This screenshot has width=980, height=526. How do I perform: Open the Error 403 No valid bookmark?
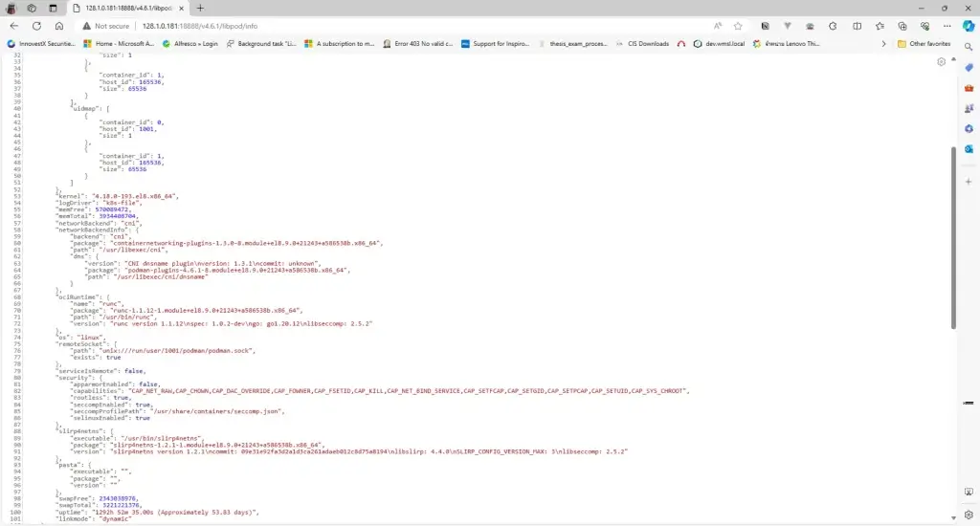pos(417,44)
